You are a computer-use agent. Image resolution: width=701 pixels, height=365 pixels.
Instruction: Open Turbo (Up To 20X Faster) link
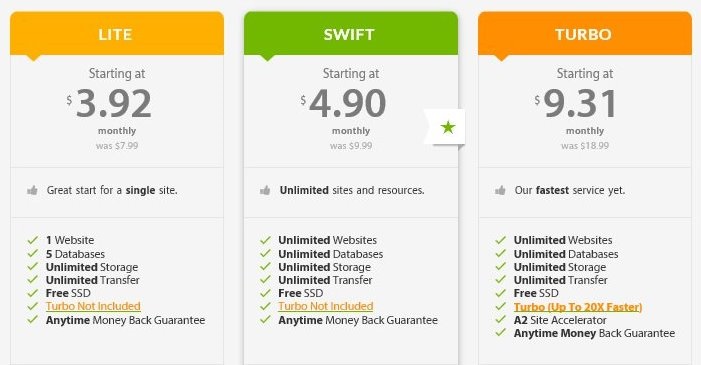pos(578,307)
